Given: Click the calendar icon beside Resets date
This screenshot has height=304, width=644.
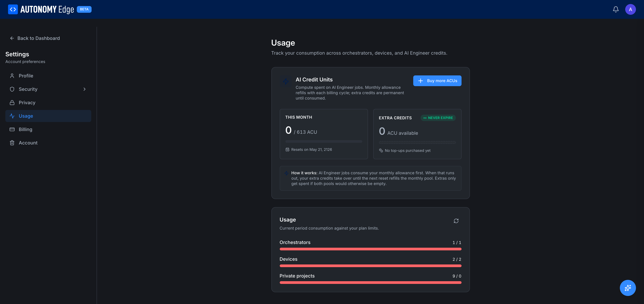Looking at the screenshot, I should (x=287, y=150).
